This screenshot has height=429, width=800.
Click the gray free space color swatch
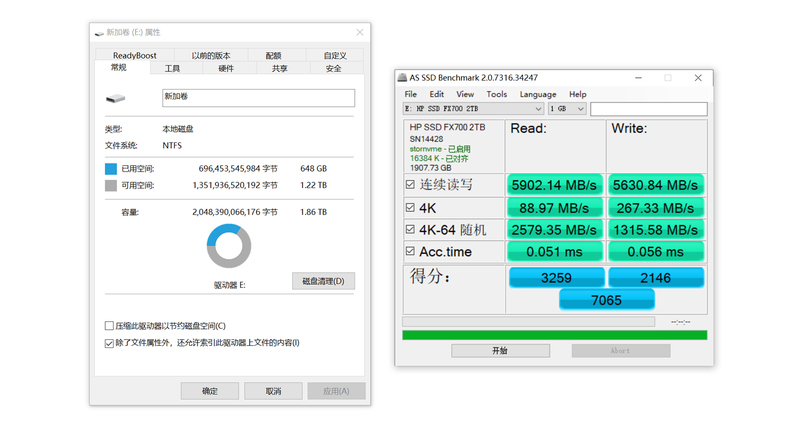[111, 185]
